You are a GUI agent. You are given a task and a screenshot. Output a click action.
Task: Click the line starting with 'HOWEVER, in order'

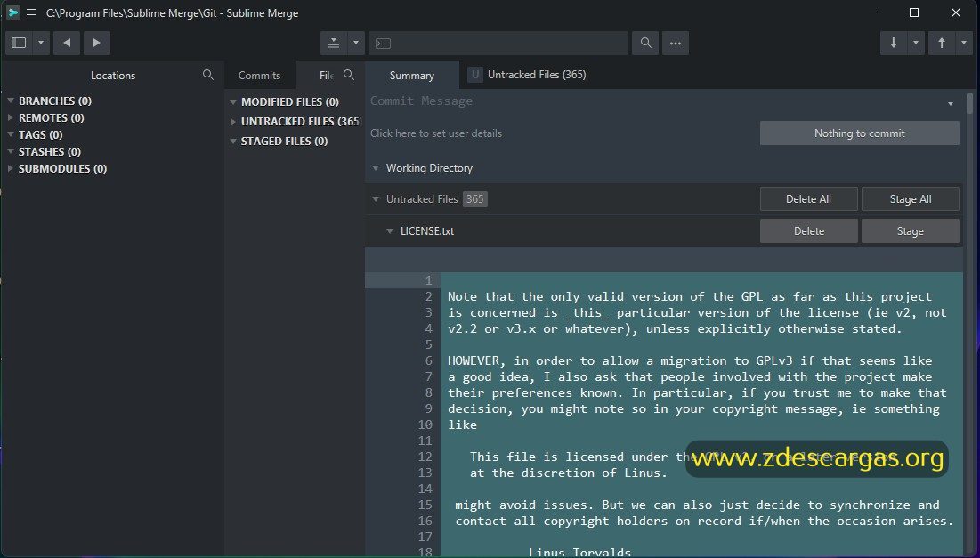point(690,360)
